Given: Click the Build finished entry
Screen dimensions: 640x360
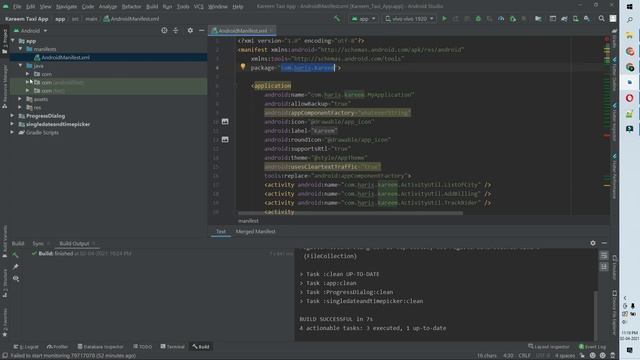Looking at the screenshot, I should tap(82, 253).
